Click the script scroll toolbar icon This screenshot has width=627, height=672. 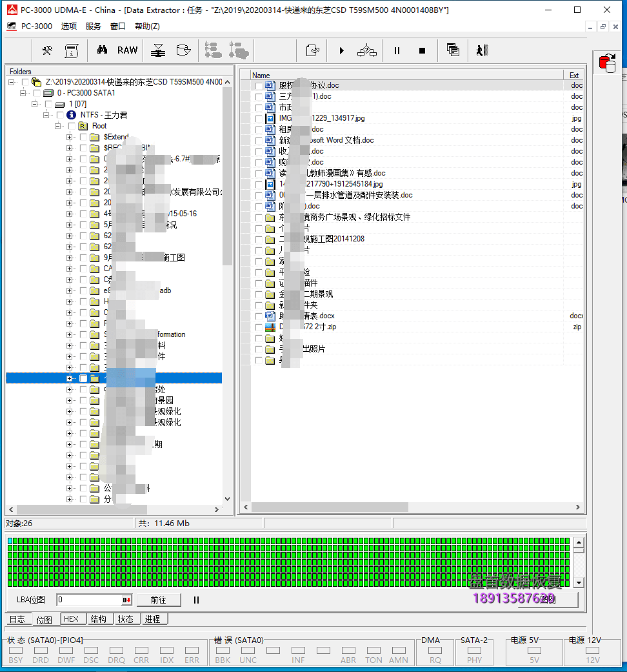coord(72,50)
